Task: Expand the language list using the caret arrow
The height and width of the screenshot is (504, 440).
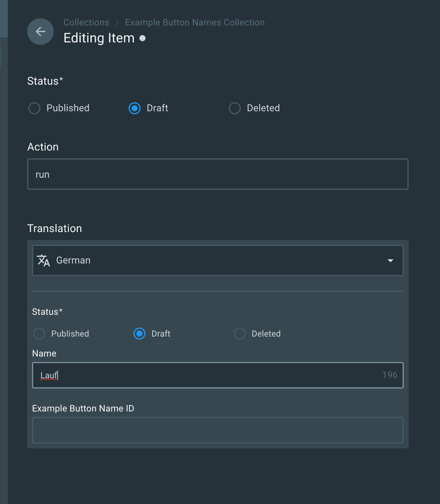Action: (390, 261)
